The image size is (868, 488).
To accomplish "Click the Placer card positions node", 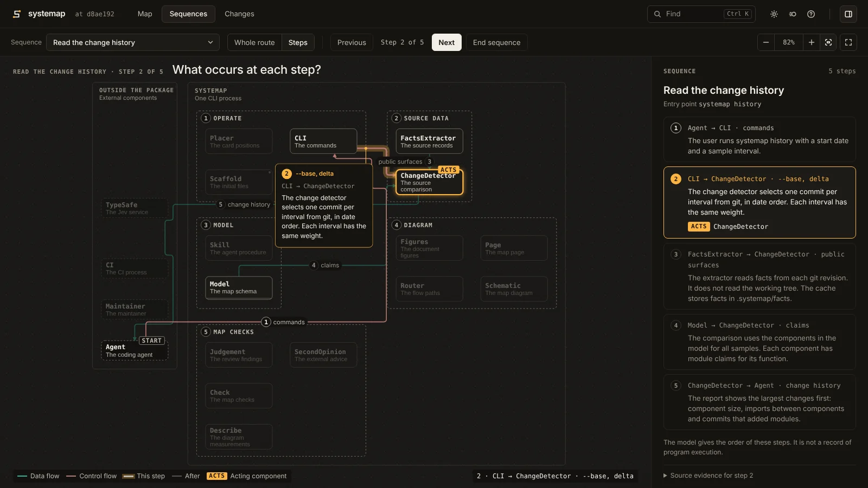I will 239,141.
